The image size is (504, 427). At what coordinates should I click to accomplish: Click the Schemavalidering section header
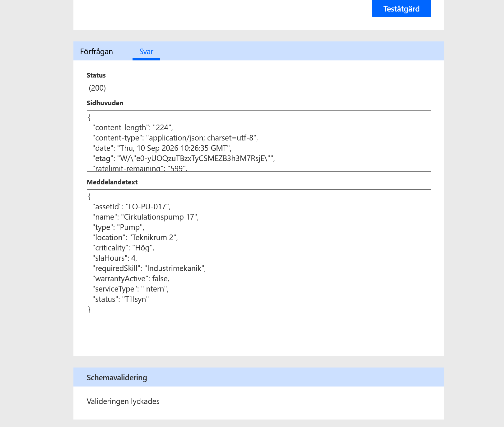(x=259, y=377)
